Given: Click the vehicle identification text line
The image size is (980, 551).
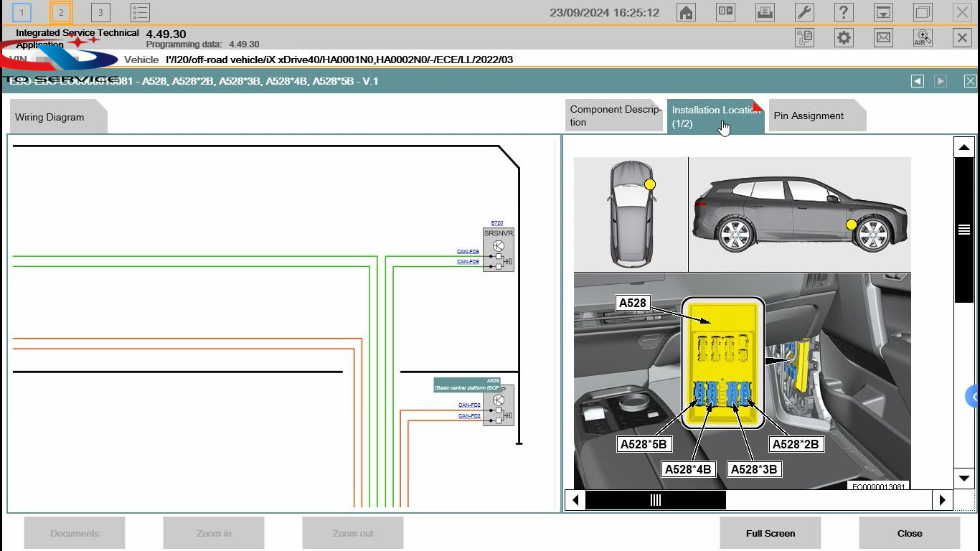Looking at the screenshot, I should click(x=339, y=60).
